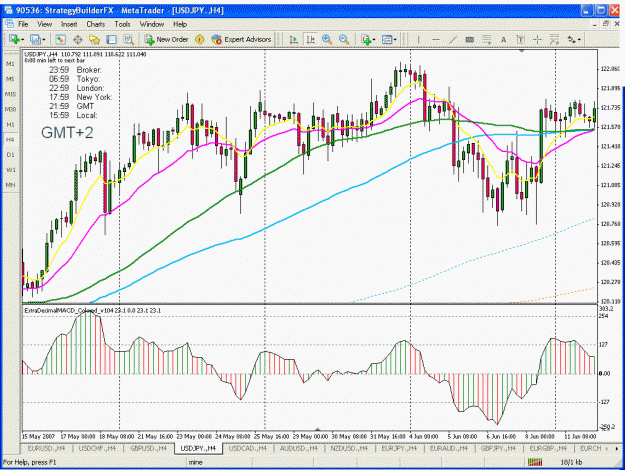Viewport: 625px width, 470px height.
Task: Click the Indicators list icon
Action: click(x=366, y=39)
